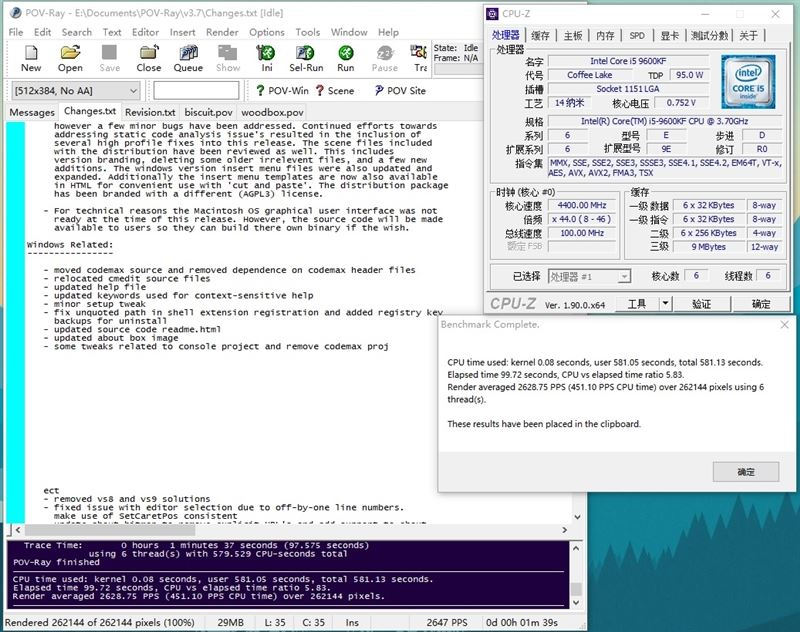Click the 验证 button in CPU-Z
This screenshot has height=632, width=800.
(702, 304)
